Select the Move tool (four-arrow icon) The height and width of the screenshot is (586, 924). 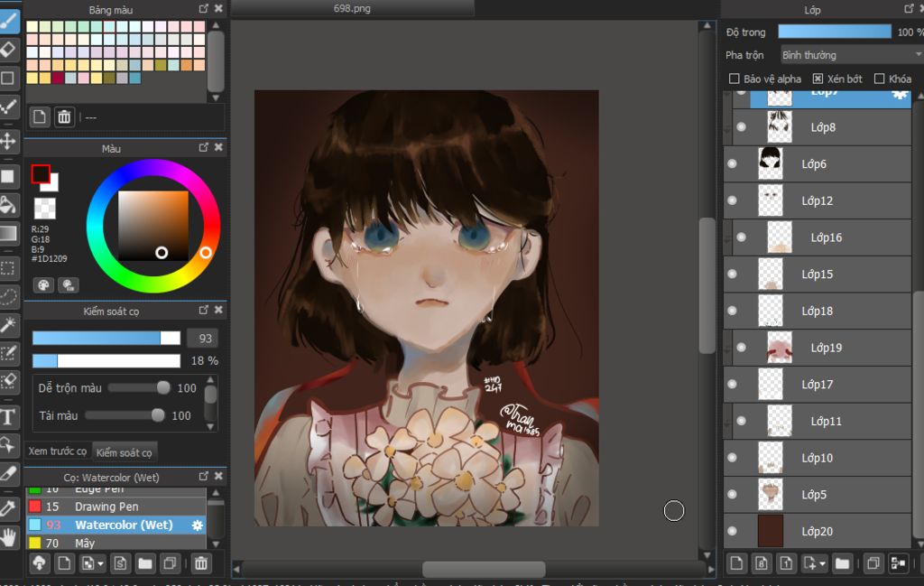point(8,142)
